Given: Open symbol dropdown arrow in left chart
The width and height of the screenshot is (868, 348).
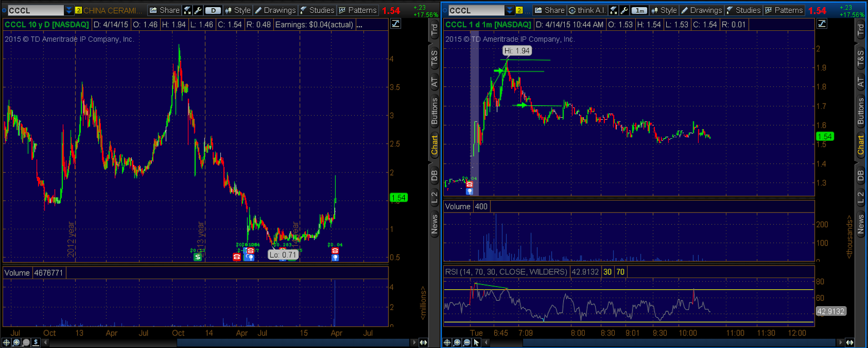Looking at the screenshot, I should [x=69, y=10].
